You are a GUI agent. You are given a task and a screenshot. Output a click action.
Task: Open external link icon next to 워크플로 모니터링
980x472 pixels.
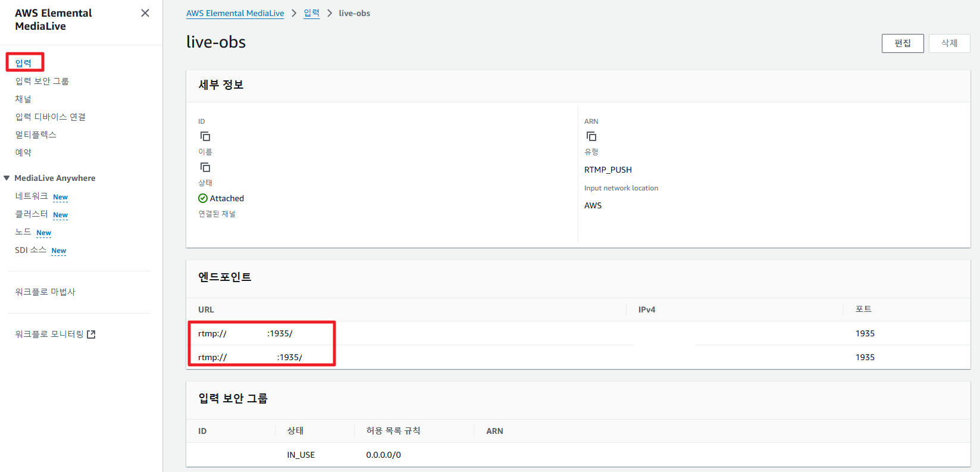[x=91, y=335]
